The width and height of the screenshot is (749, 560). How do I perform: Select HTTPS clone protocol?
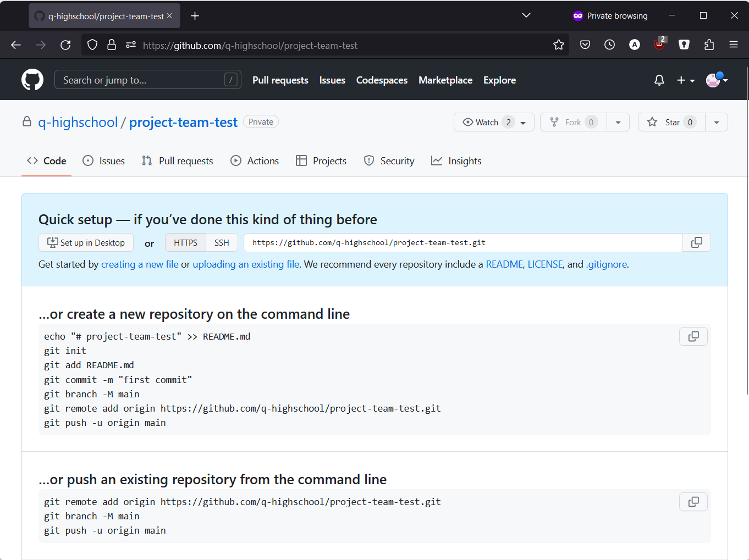185,242
